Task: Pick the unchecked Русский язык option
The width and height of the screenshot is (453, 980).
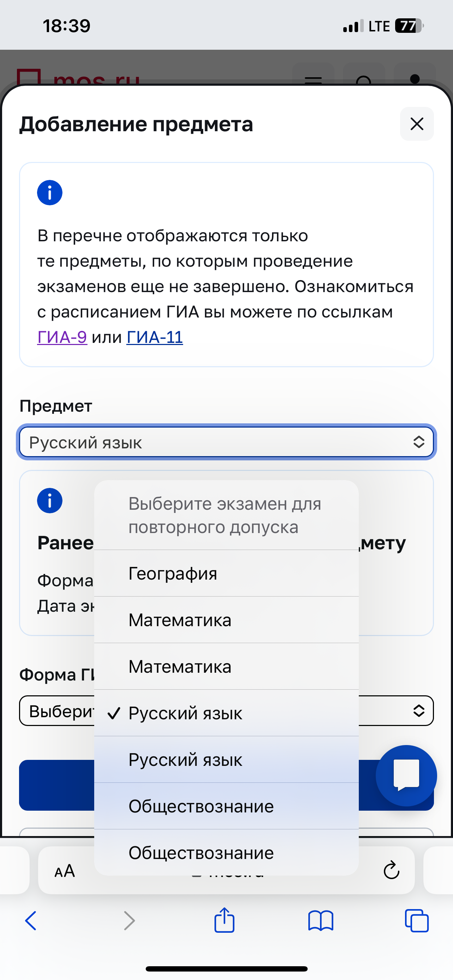Action: click(226, 760)
